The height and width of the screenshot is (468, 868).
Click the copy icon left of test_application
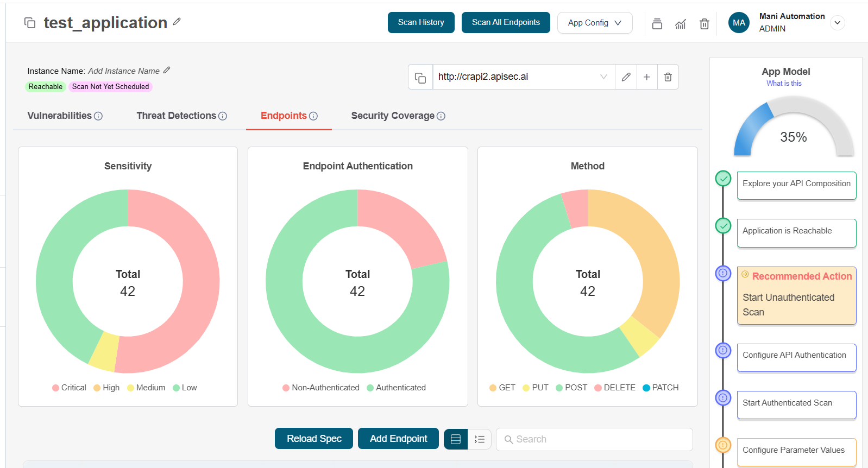(x=30, y=23)
